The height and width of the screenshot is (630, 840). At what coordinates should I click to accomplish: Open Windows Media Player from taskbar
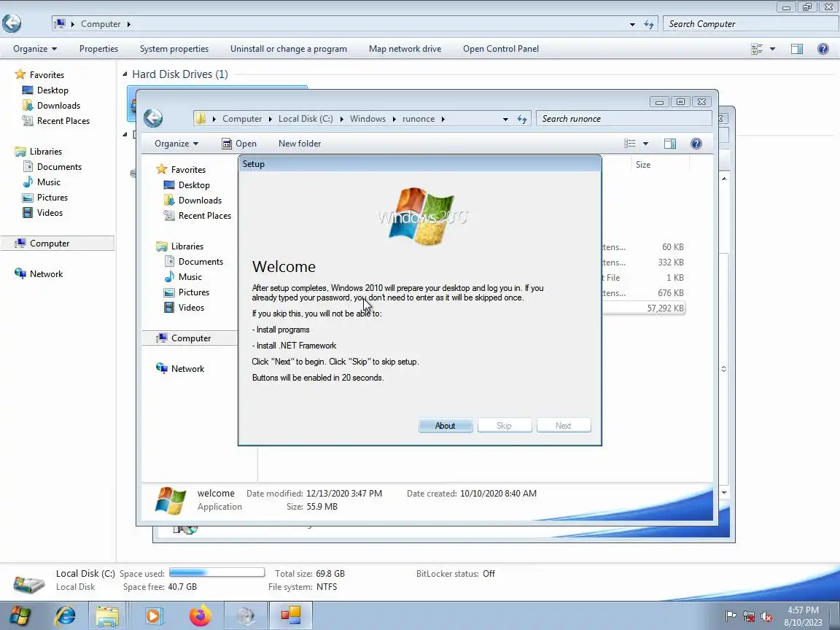pyautogui.click(x=153, y=616)
